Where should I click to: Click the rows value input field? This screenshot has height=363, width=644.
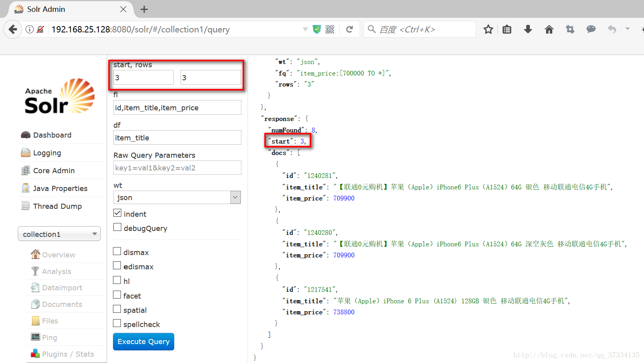(x=211, y=78)
